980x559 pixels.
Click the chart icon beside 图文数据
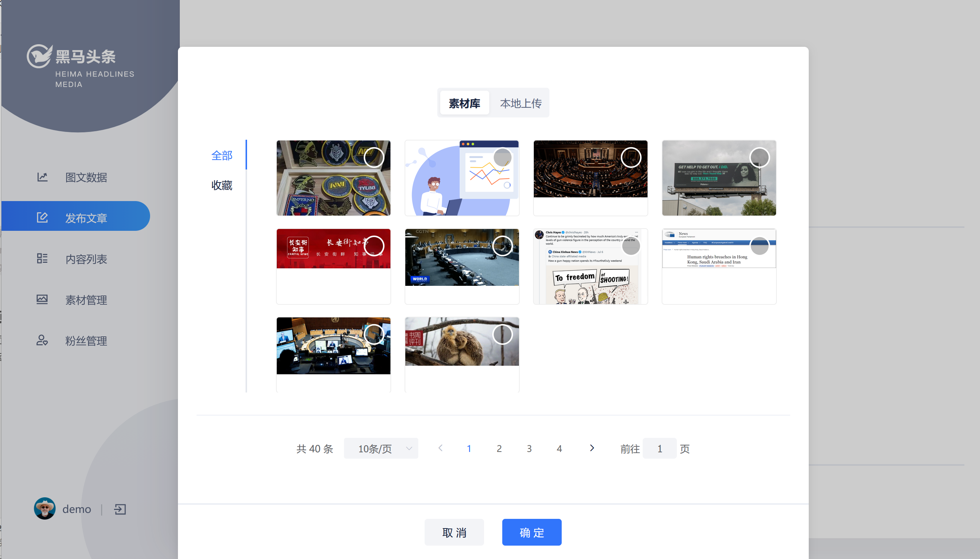point(42,177)
